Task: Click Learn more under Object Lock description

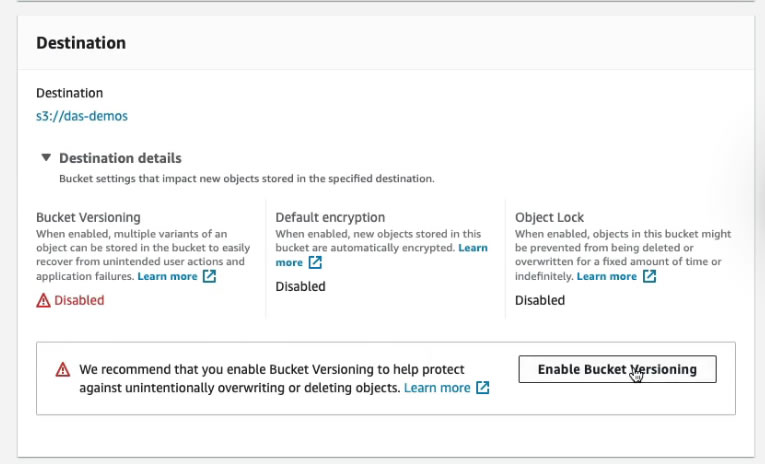Action: [606, 276]
